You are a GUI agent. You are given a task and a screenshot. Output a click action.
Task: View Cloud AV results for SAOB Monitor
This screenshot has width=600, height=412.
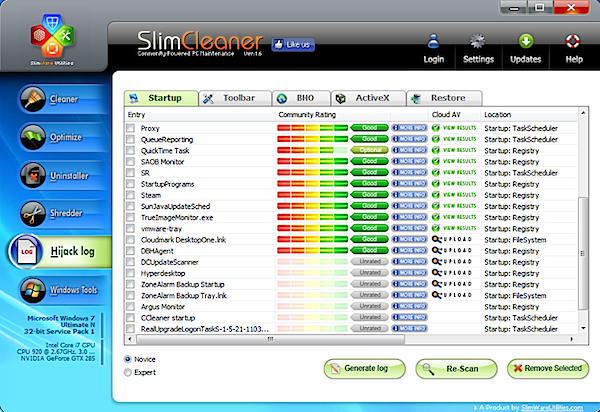pos(454,161)
